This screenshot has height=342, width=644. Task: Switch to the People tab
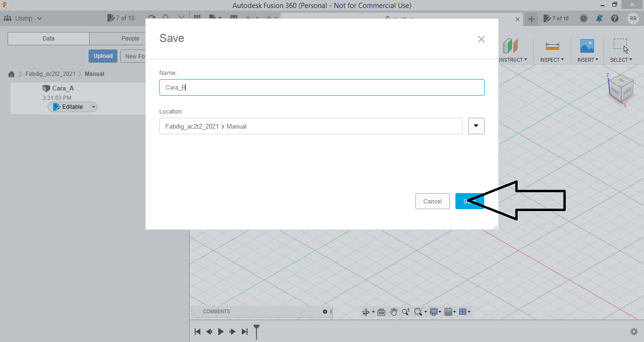[x=118, y=39]
